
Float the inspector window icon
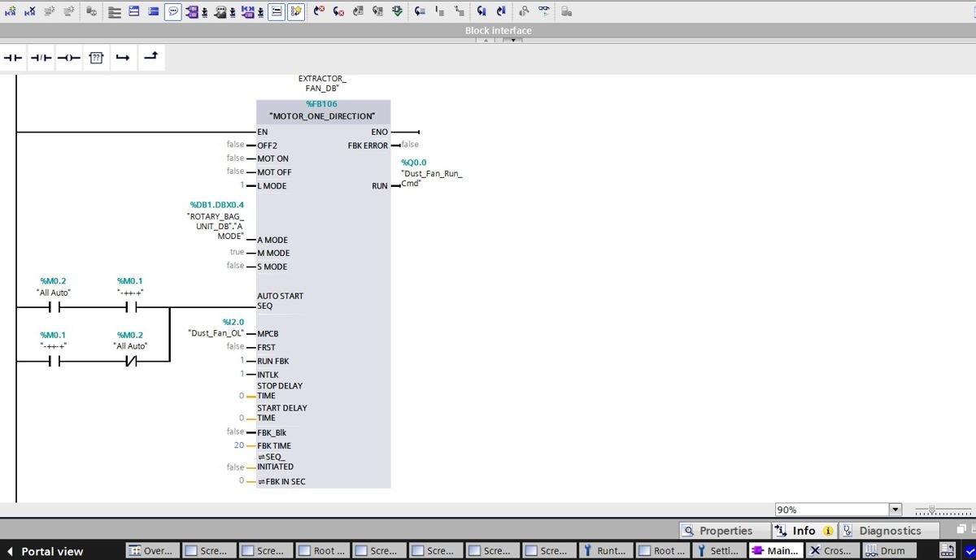[x=961, y=529]
